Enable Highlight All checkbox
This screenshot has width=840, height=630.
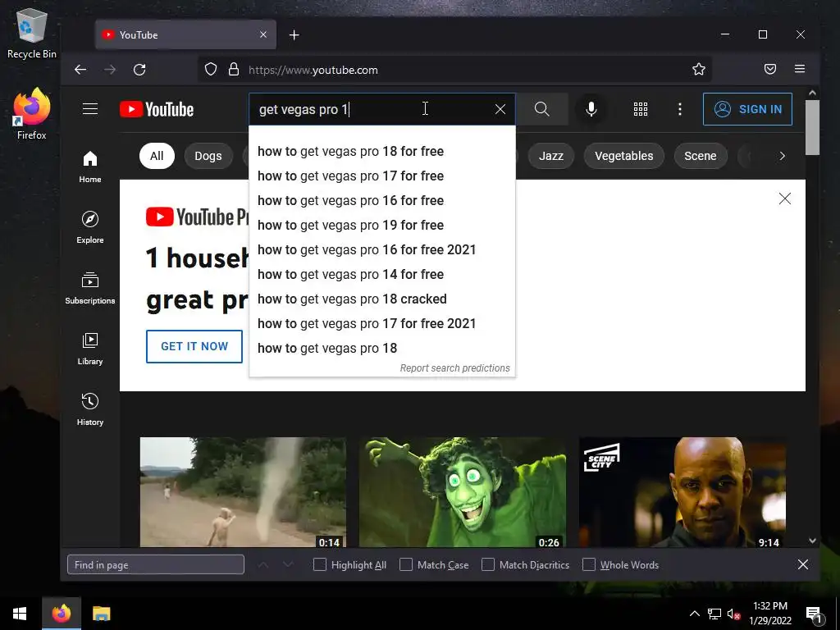[x=320, y=564]
